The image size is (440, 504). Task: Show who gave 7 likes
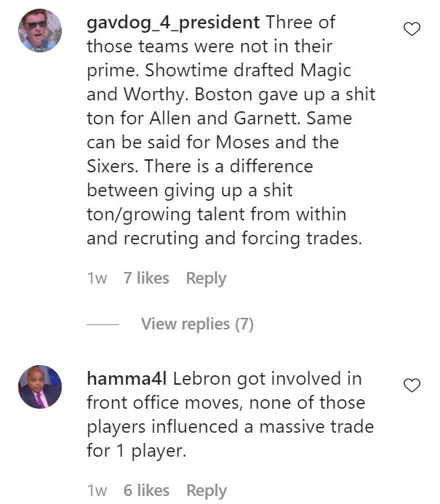click(146, 278)
